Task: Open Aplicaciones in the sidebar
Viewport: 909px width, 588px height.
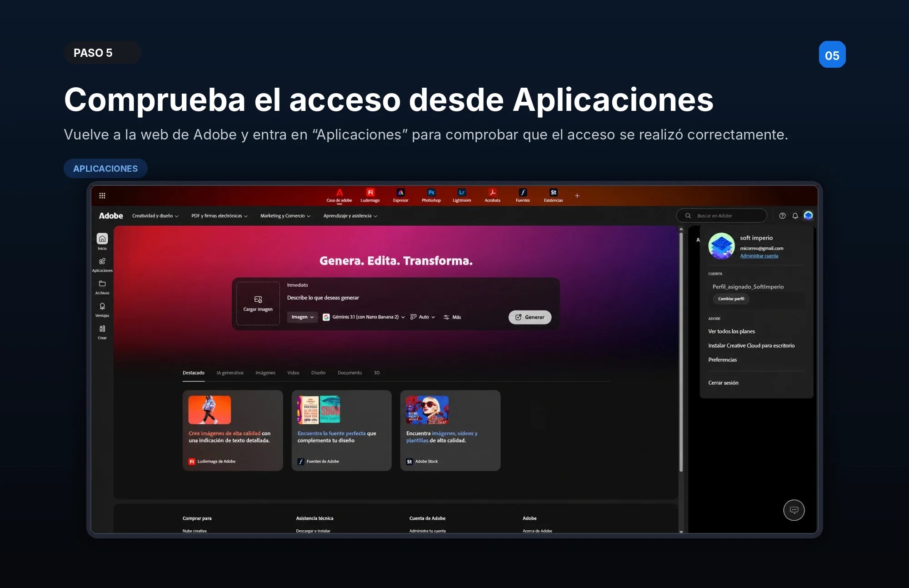Action: (102, 264)
